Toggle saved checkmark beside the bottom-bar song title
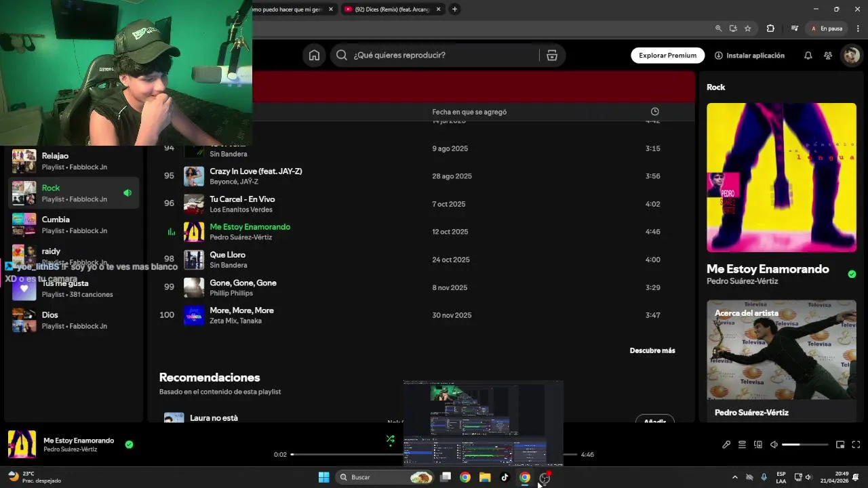868x488 pixels. 129,445
